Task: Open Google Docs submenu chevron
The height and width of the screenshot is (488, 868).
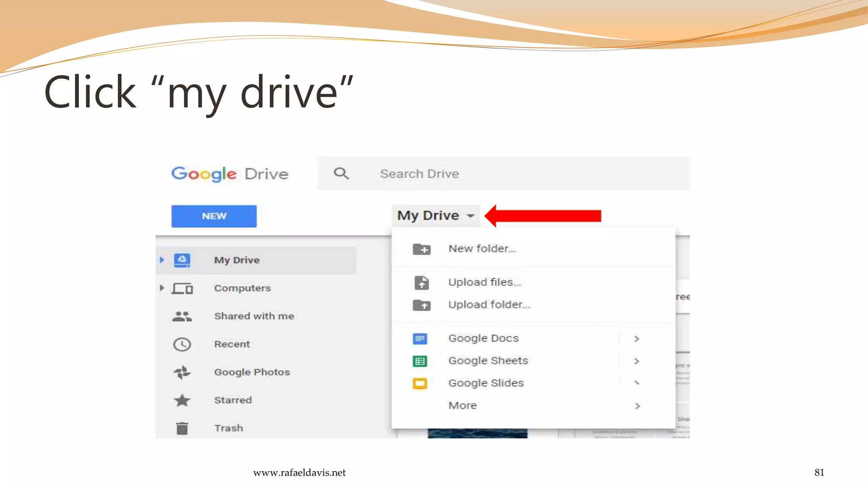Action: point(637,338)
